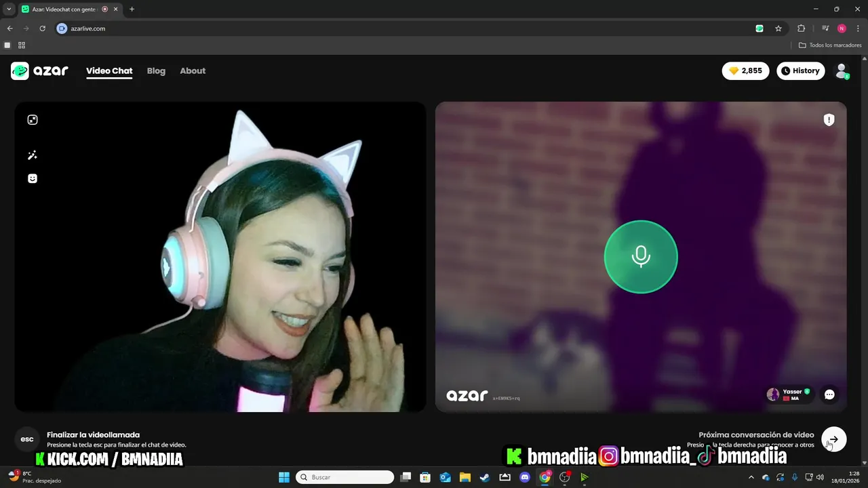The width and height of the screenshot is (868, 488).
Task: Open the Windows Start menu
Action: pos(284,477)
